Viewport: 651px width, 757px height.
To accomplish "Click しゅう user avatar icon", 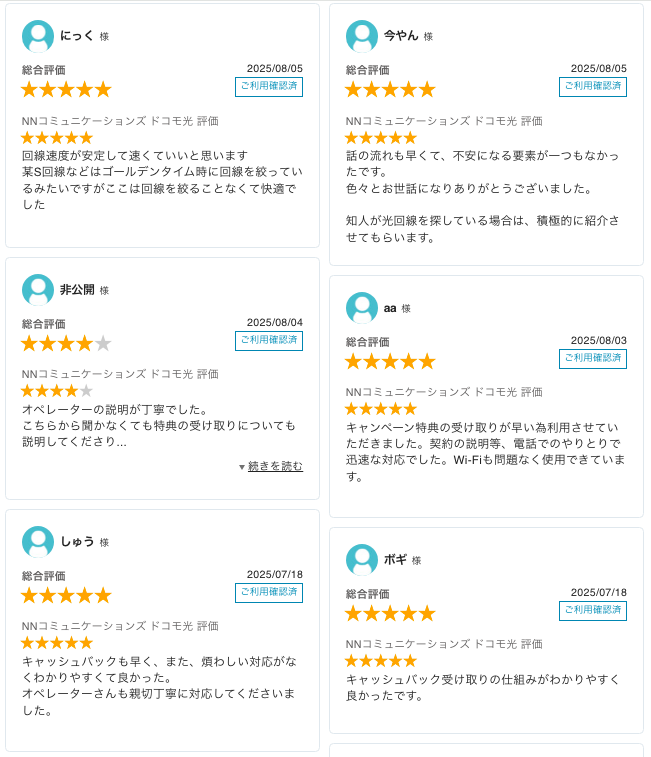I will 38,542.
